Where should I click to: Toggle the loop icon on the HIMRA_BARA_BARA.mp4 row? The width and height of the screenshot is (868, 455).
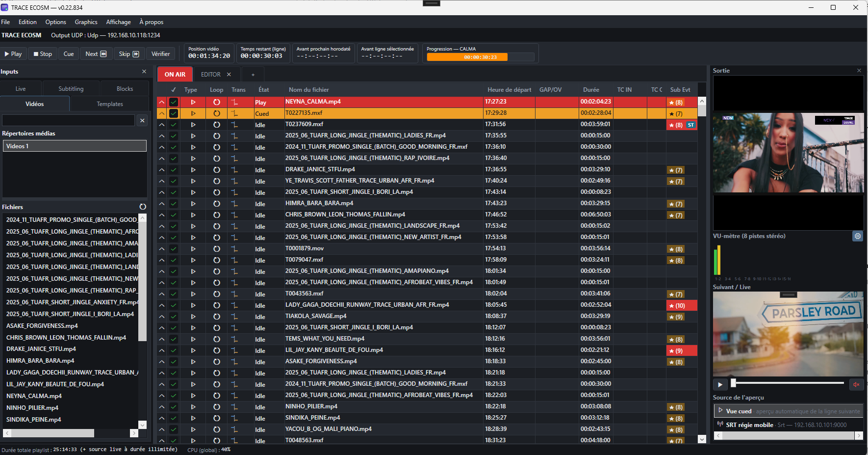point(217,204)
